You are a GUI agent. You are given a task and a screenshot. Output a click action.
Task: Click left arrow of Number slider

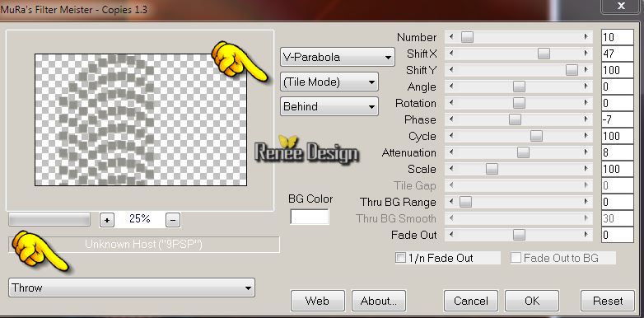(451, 37)
